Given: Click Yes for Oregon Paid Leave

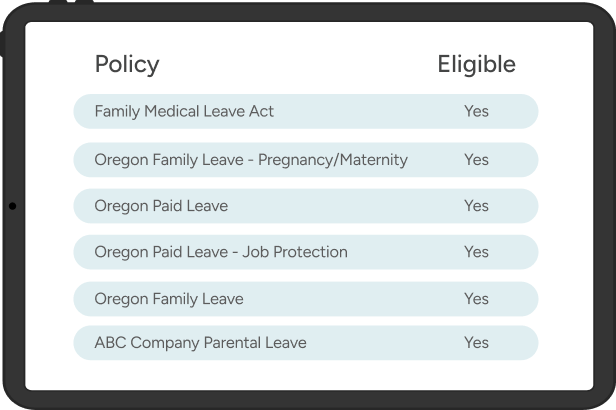Looking at the screenshot, I should pyautogui.click(x=476, y=206).
